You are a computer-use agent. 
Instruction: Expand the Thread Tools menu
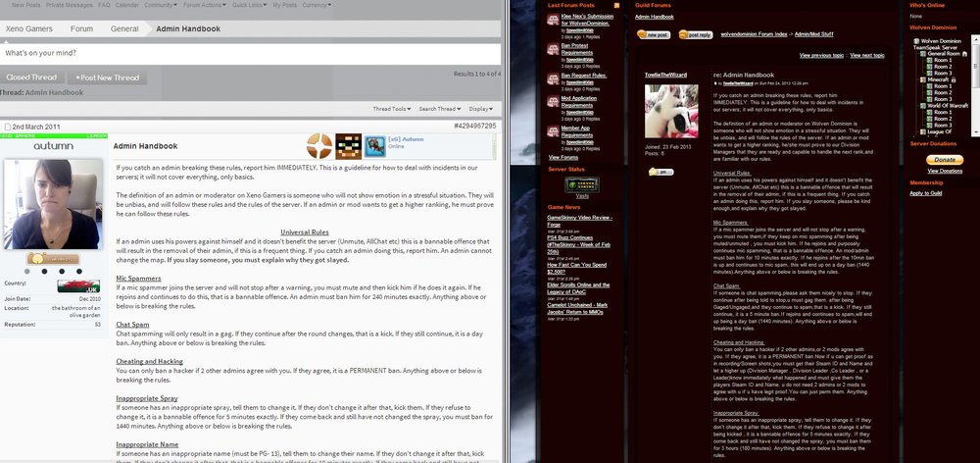click(392, 109)
